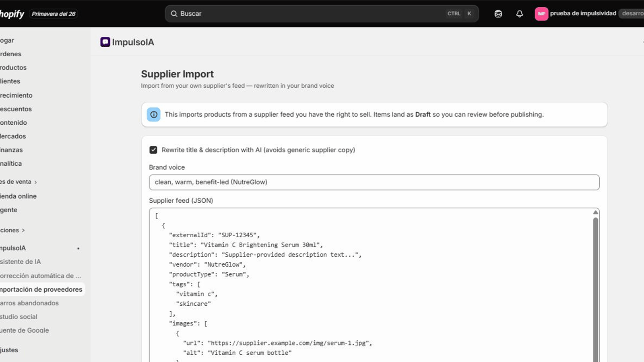Click the serum-1.jpg url line

click(x=278, y=343)
